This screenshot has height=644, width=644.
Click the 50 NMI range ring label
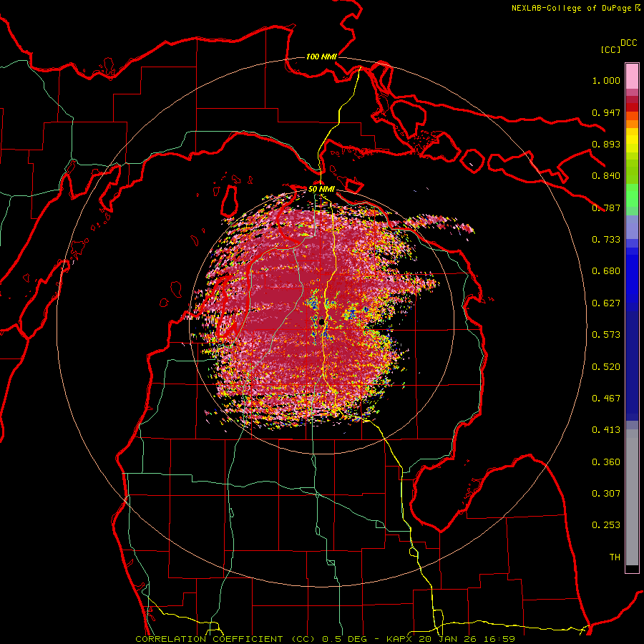click(321, 190)
